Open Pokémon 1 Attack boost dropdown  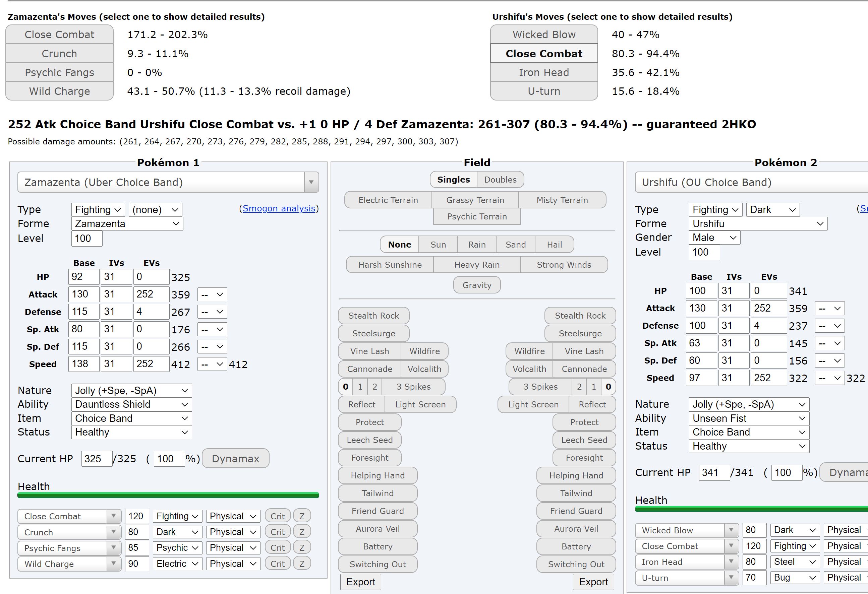212,294
